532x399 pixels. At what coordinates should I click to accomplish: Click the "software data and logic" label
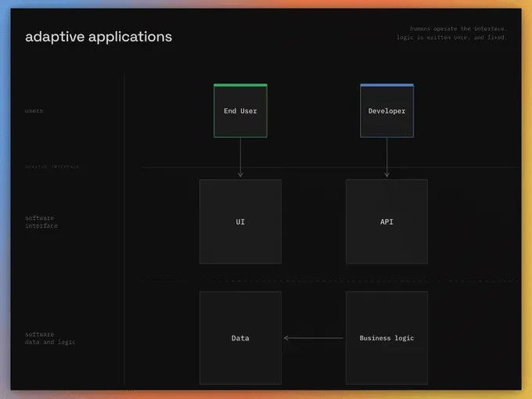point(50,338)
